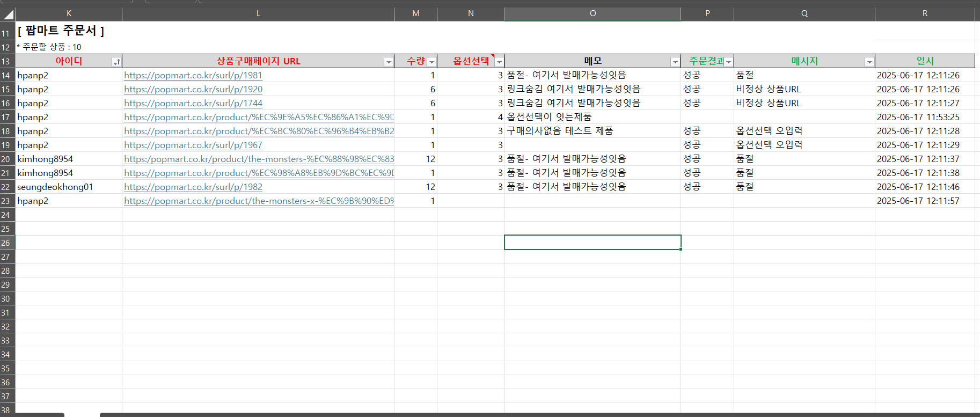980x417 pixels.
Task: Open the 메시지 column filter arrow
Action: point(869,62)
